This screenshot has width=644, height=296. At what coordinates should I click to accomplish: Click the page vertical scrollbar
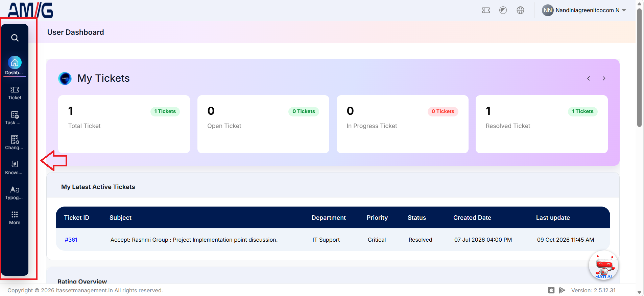point(639,68)
